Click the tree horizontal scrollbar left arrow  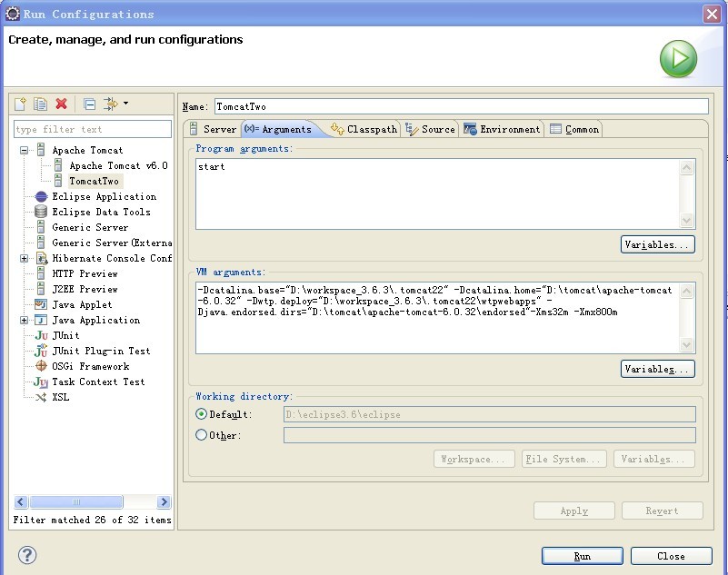tap(20, 501)
